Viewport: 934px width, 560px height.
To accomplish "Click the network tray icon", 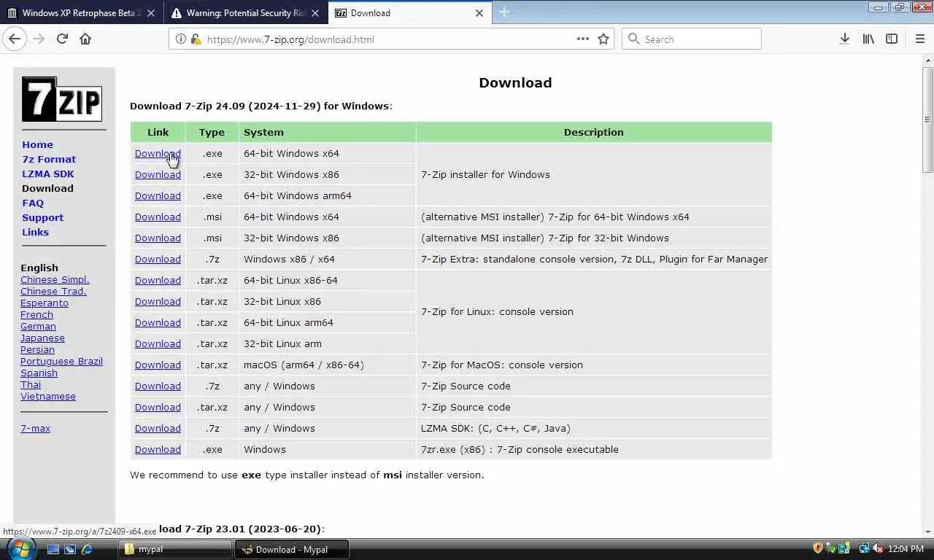I will click(865, 548).
